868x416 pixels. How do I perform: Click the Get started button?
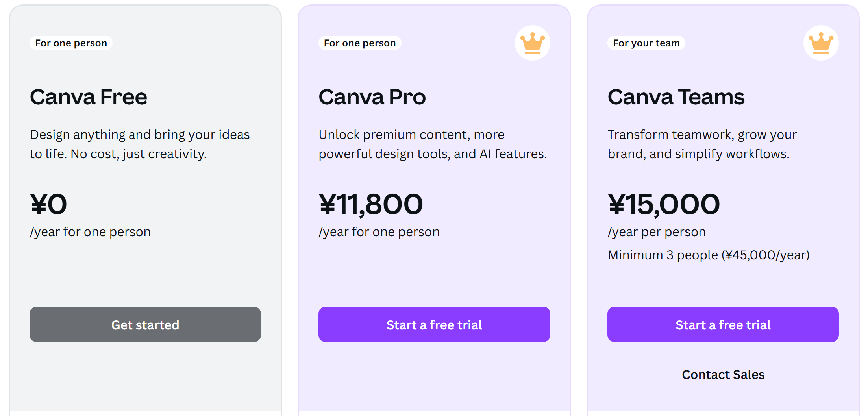point(145,324)
